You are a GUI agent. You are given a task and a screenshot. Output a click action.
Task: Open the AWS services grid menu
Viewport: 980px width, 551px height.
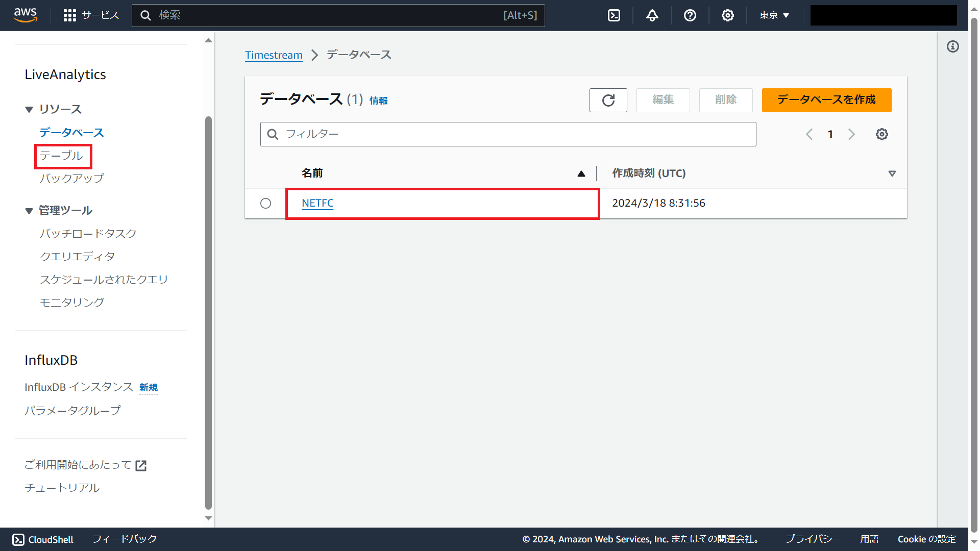click(69, 15)
